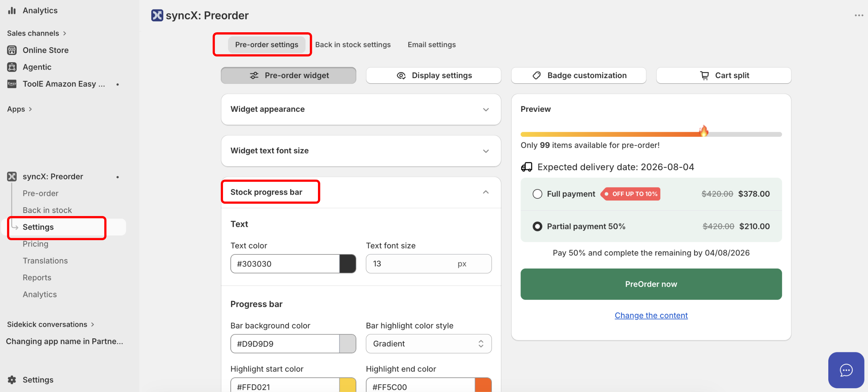The height and width of the screenshot is (392, 868).
Task: Expand the Sales channels section
Action: click(37, 33)
